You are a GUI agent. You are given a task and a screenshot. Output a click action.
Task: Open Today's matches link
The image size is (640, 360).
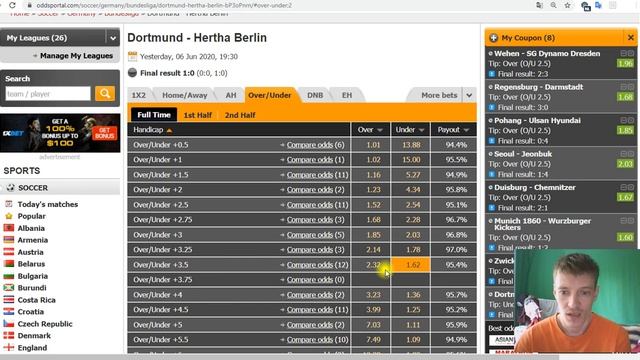(x=48, y=204)
